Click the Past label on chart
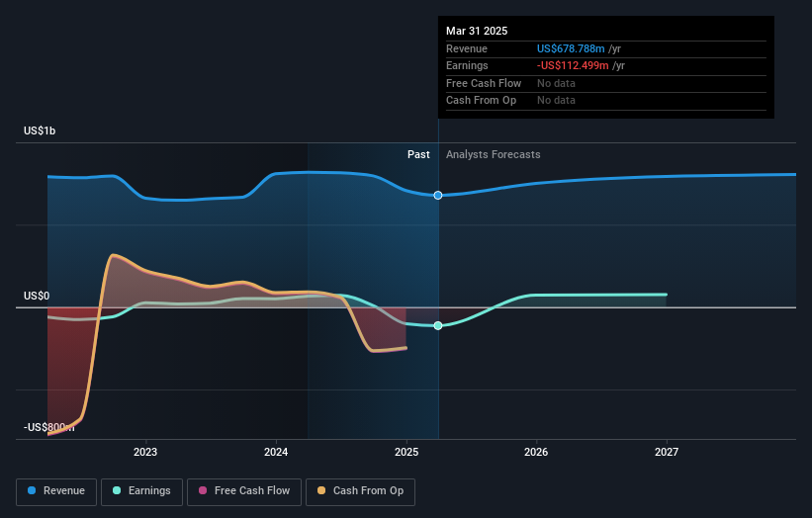The width and height of the screenshot is (812, 518). [x=418, y=155]
